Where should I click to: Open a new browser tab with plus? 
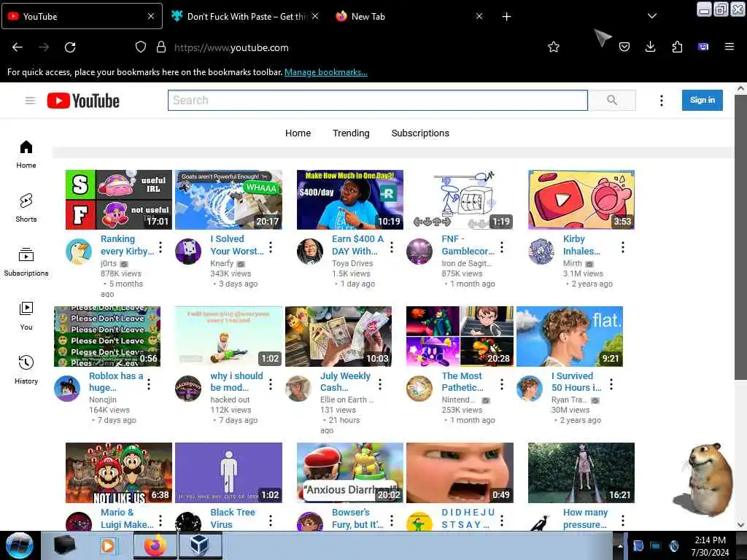pyautogui.click(x=506, y=17)
